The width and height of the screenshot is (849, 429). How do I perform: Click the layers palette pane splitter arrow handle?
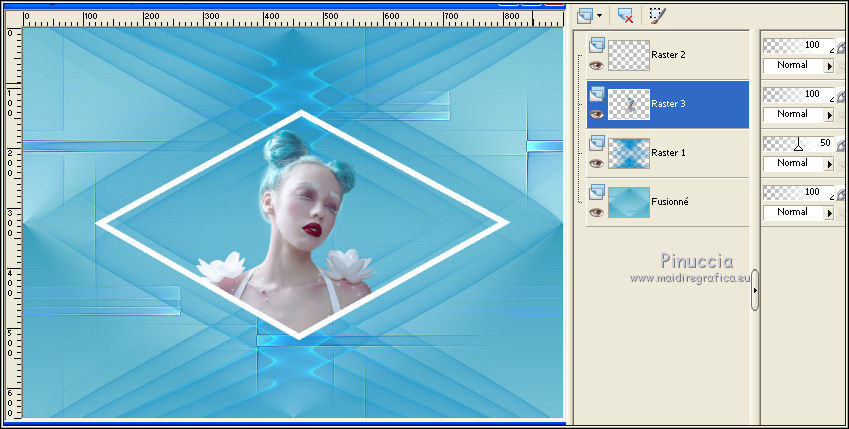pos(755,290)
